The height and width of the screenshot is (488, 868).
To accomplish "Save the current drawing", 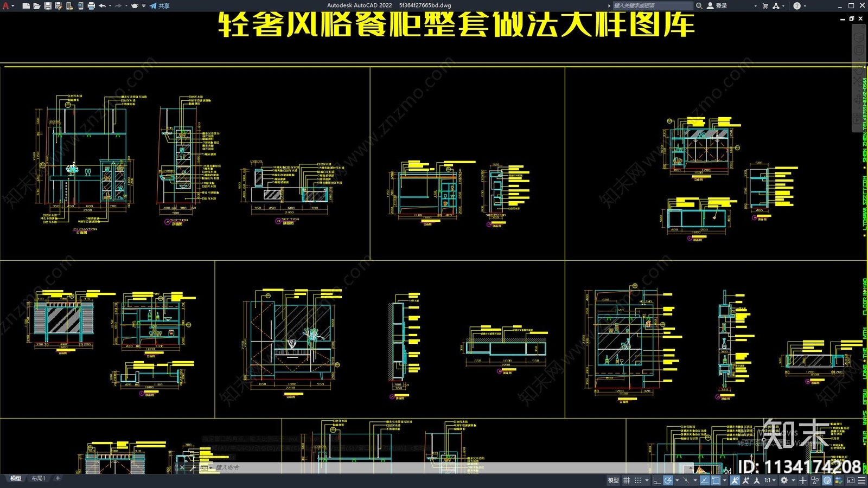I will [48, 5].
